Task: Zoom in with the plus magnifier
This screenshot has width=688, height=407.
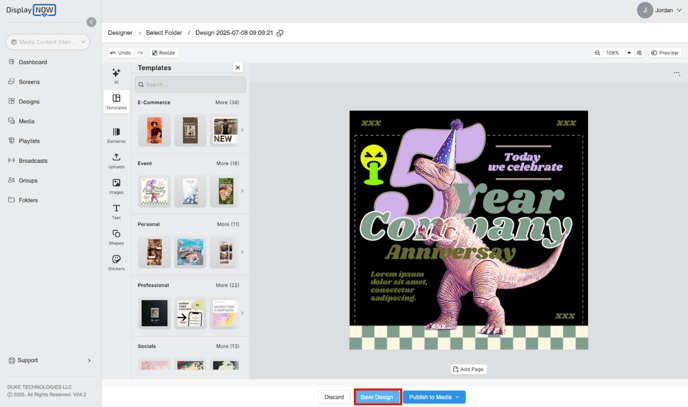Action: [640, 53]
